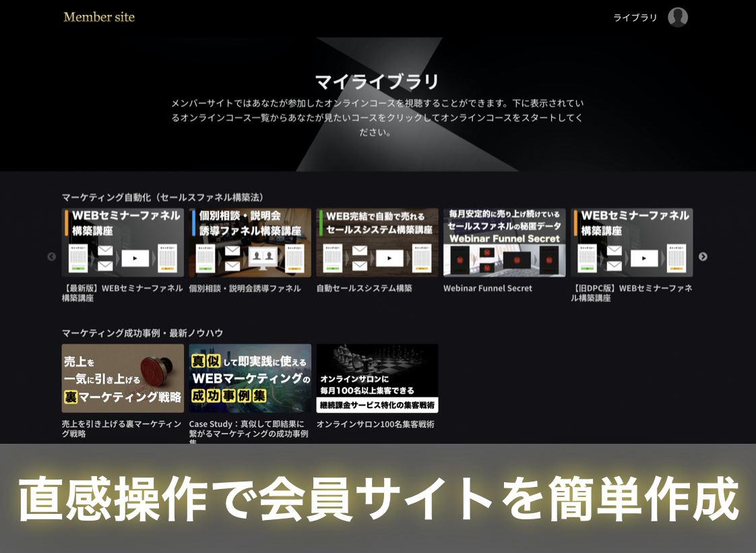Click the 個別相談・説明会誘導ファネル title link
This screenshot has height=553, width=756.
click(245, 288)
